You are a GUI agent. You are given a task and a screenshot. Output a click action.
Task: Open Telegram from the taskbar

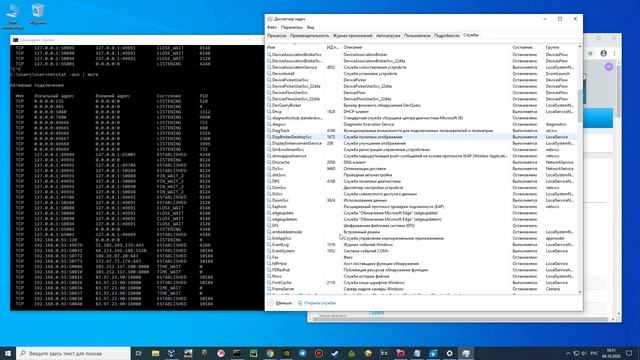tap(302, 353)
